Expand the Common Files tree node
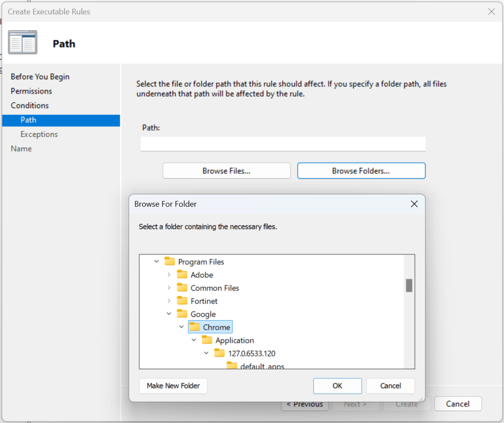 point(169,288)
